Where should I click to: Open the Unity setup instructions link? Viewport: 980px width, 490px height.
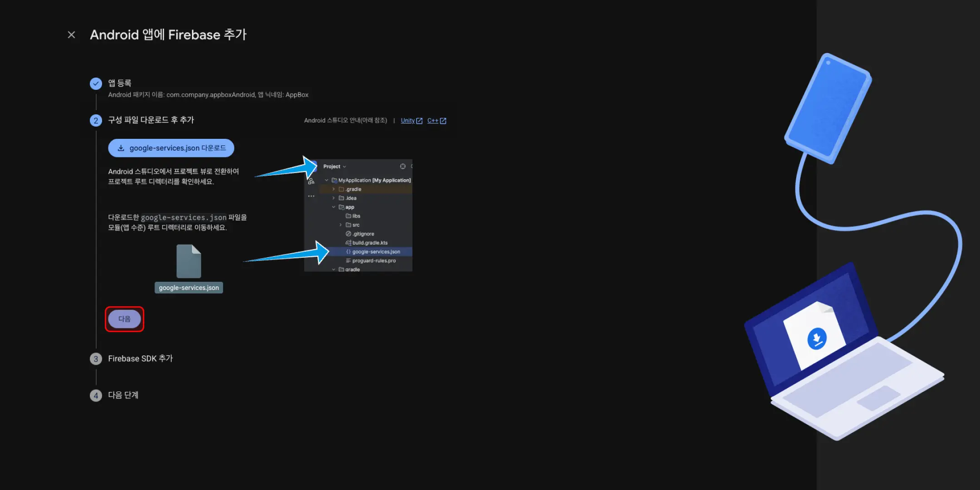tap(412, 120)
